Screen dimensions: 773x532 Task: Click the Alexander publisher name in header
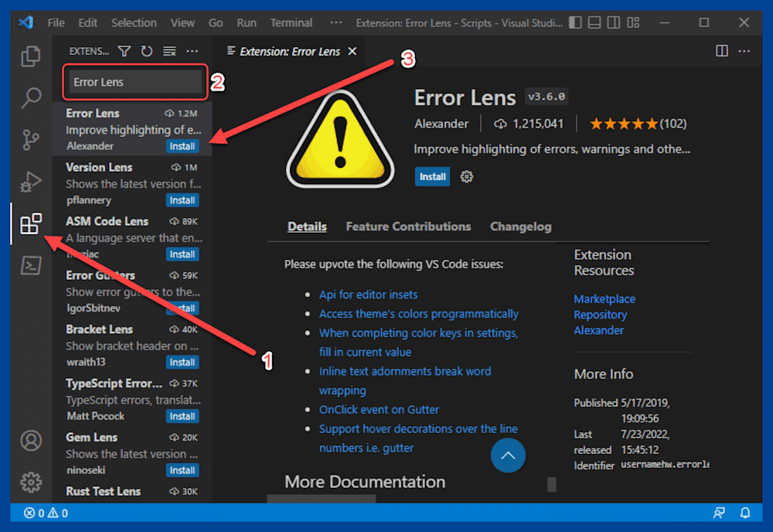pos(441,124)
